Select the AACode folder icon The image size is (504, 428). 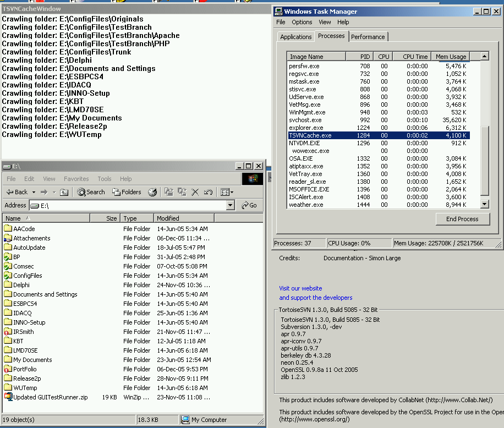click(x=8, y=228)
